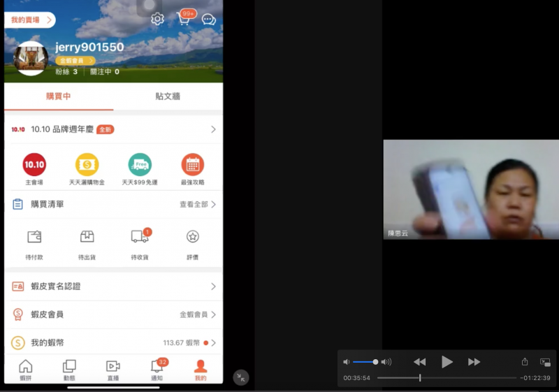559x392 pixels.
Task: Open the chat messages icon
Action: pyautogui.click(x=208, y=20)
